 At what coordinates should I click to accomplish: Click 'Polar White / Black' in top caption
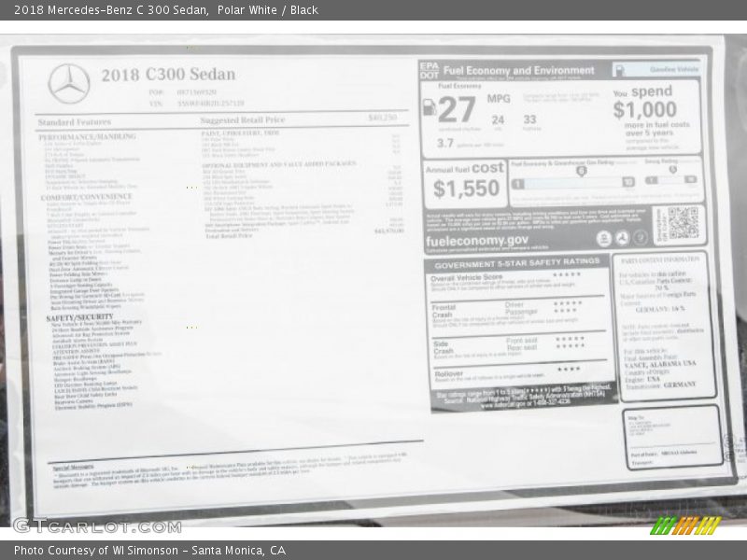tap(268, 10)
